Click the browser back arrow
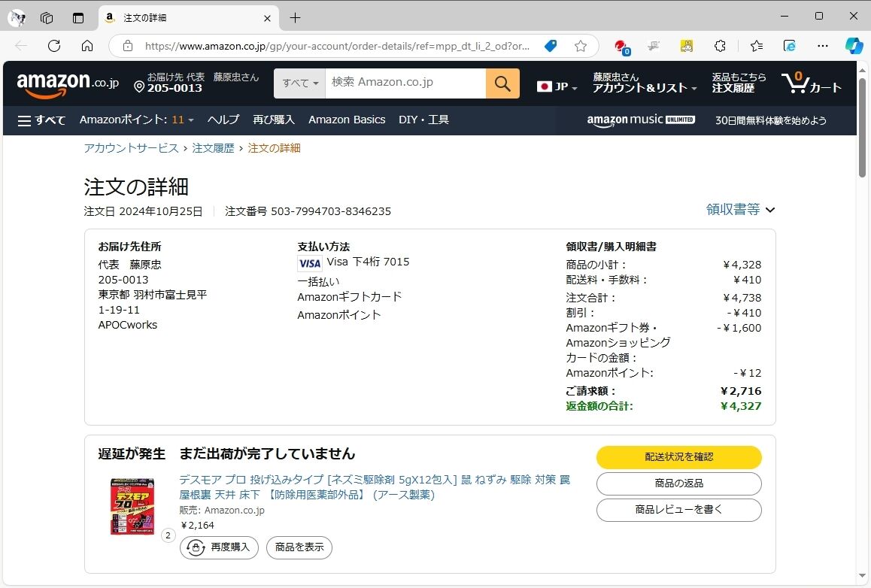 (21, 46)
